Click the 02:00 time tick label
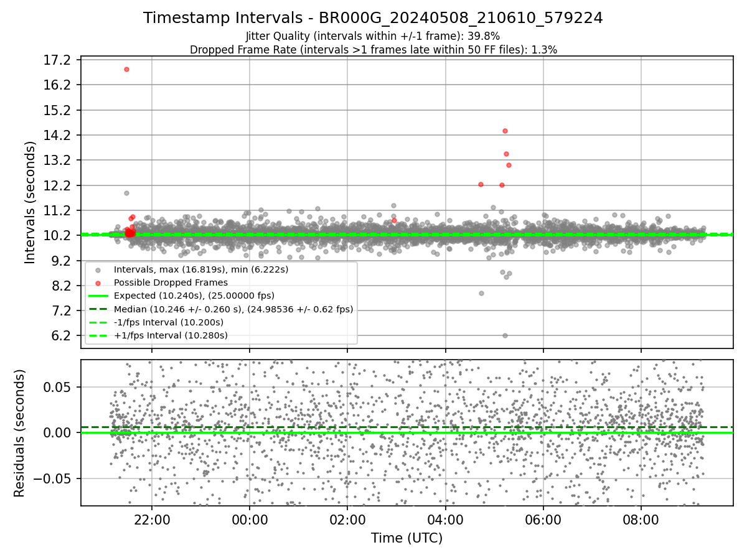Screen dimensions: 747x560 click(x=347, y=520)
